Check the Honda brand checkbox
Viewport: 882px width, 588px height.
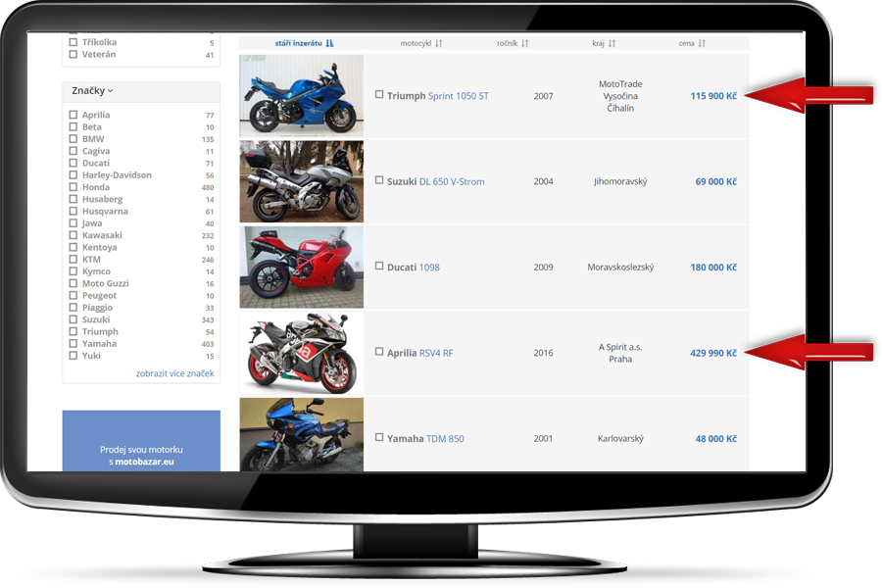[73, 187]
